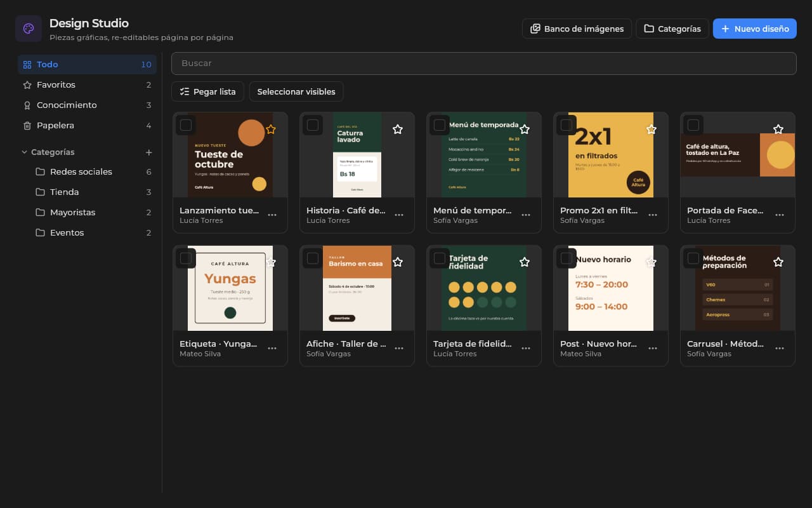Screen dimensions: 812x508
Task: Click the Design Studio palette logo icon
Action: tap(29, 29)
